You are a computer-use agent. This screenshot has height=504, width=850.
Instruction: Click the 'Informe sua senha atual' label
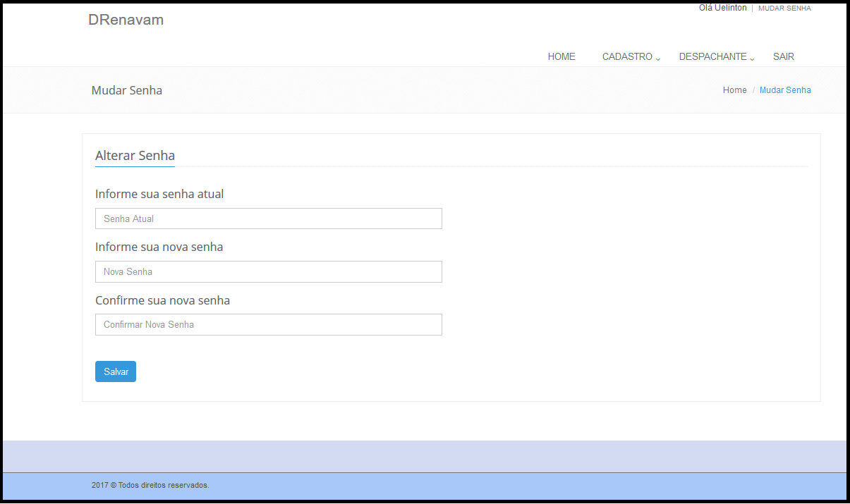(159, 194)
